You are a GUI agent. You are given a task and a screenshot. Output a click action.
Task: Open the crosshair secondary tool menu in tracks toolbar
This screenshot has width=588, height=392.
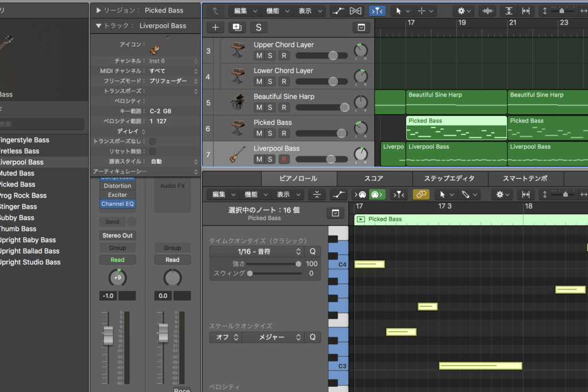pos(425,11)
